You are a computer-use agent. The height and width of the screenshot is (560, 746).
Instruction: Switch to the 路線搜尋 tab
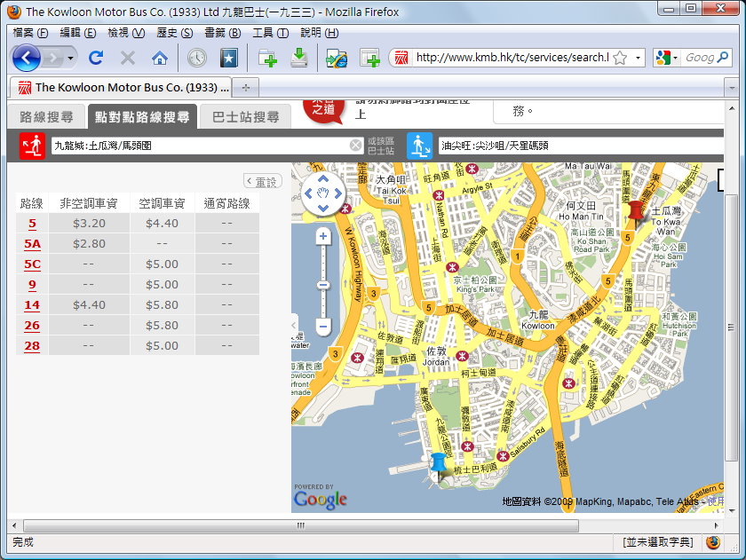46,117
